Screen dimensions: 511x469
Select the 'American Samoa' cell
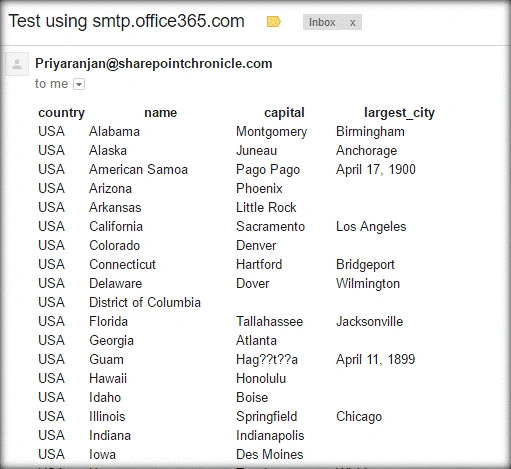click(x=138, y=169)
